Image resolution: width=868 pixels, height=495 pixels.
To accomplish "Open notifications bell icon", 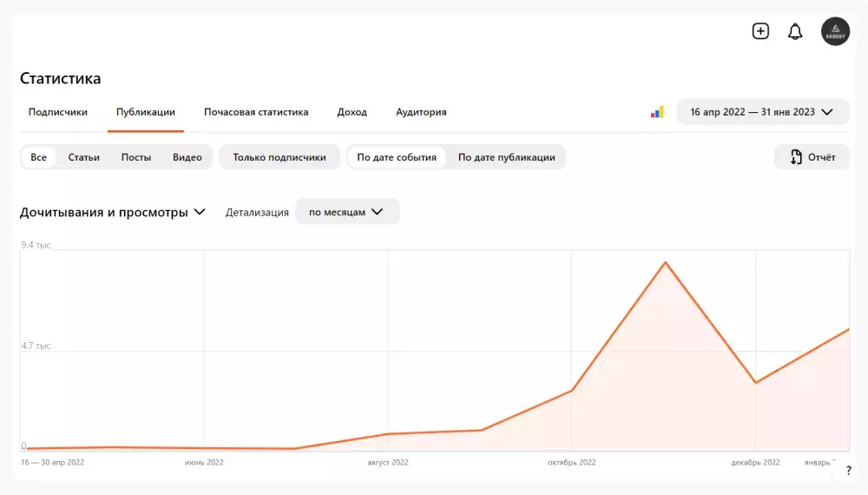I will 795,32.
